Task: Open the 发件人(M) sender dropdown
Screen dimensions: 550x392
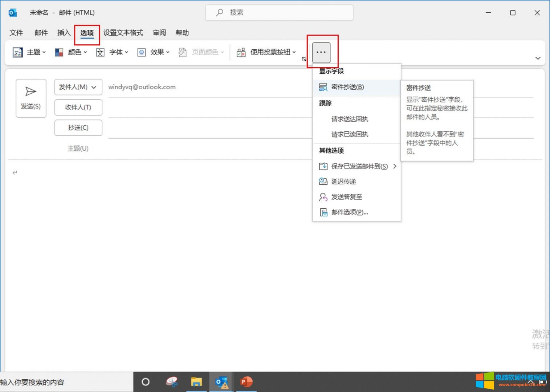Action: [78, 87]
